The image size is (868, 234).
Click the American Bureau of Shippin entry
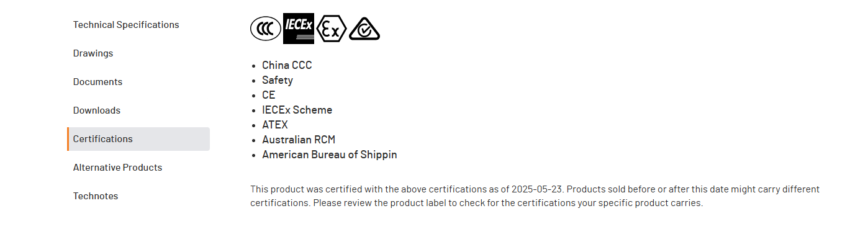coord(330,155)
